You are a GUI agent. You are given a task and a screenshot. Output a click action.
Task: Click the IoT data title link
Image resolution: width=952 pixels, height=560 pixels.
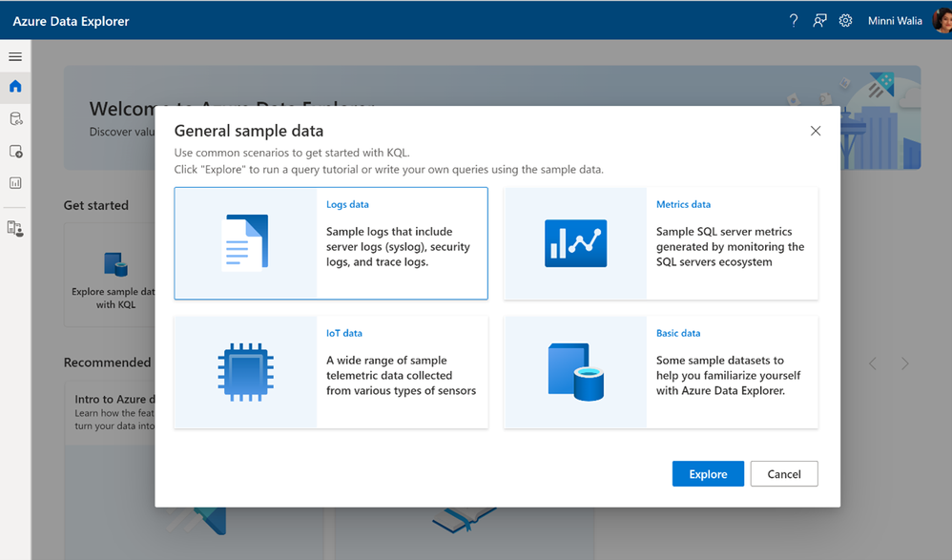[344, 334]
